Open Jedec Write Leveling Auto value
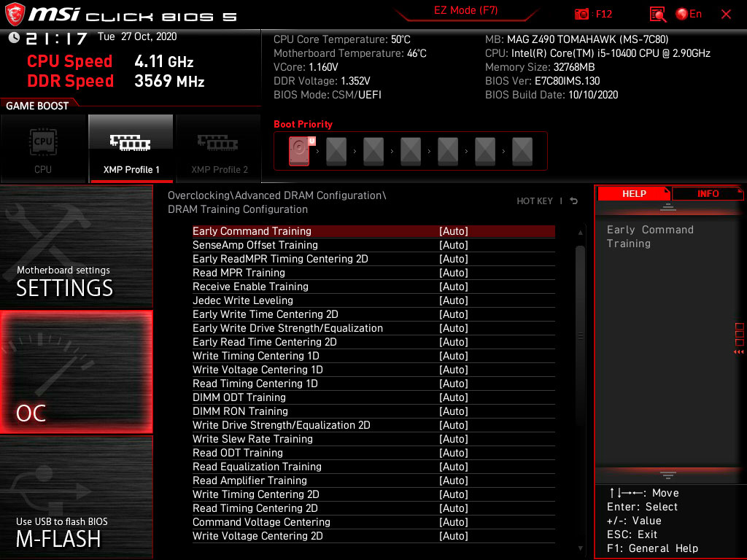 (x=454, y=300)
